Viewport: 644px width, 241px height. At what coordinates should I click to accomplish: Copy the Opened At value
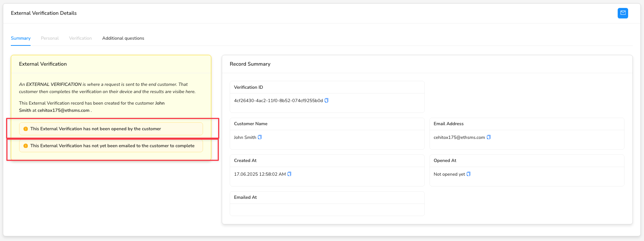pyautogui.click(x=468, y=174)
